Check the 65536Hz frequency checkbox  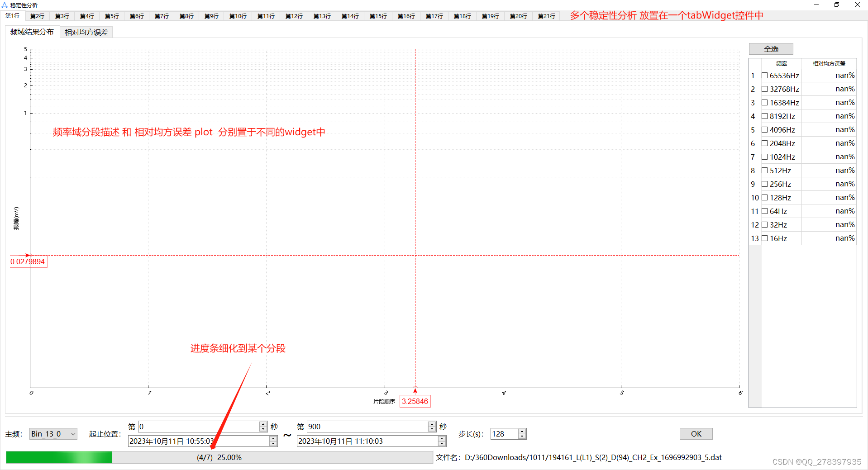pos(765,76)
